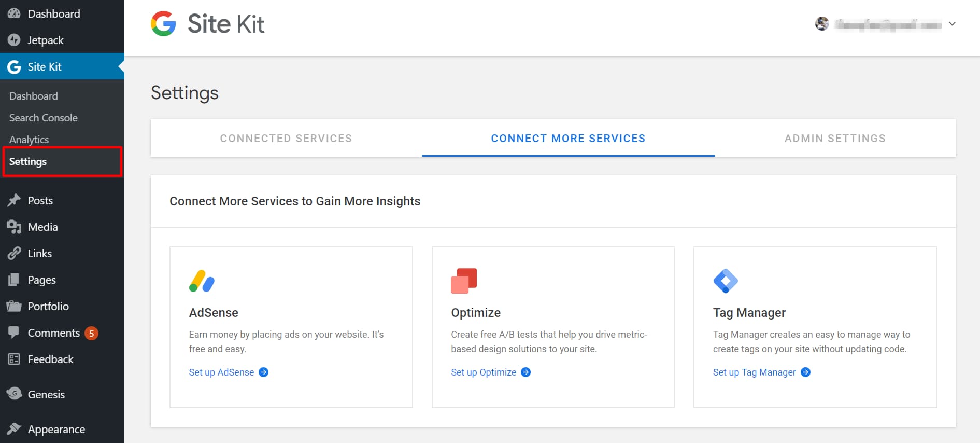Open the Admin Settings tab
The height and width of the screenshot is (443, 980).
[x=835, y=138]
